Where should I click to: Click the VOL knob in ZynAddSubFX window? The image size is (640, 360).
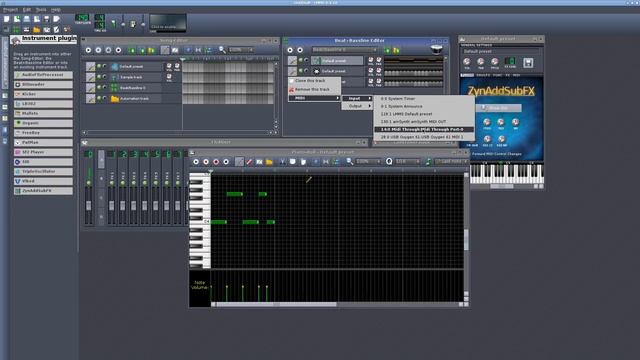(467, 62)
